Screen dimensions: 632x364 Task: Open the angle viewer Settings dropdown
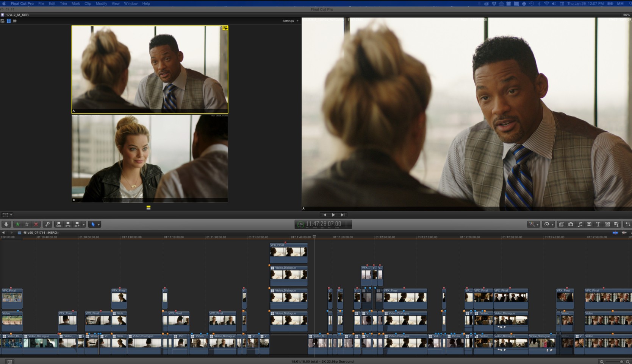[290, 21]
